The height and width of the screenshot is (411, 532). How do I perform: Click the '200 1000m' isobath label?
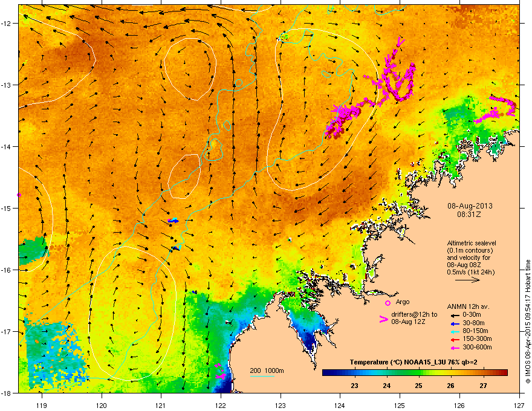coord(267,371)
